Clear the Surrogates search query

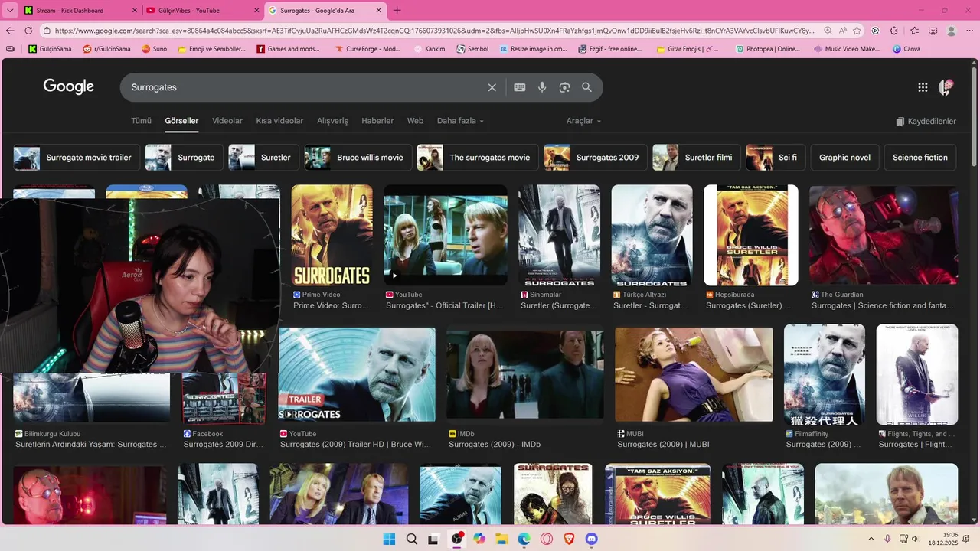tap(492, 87)
